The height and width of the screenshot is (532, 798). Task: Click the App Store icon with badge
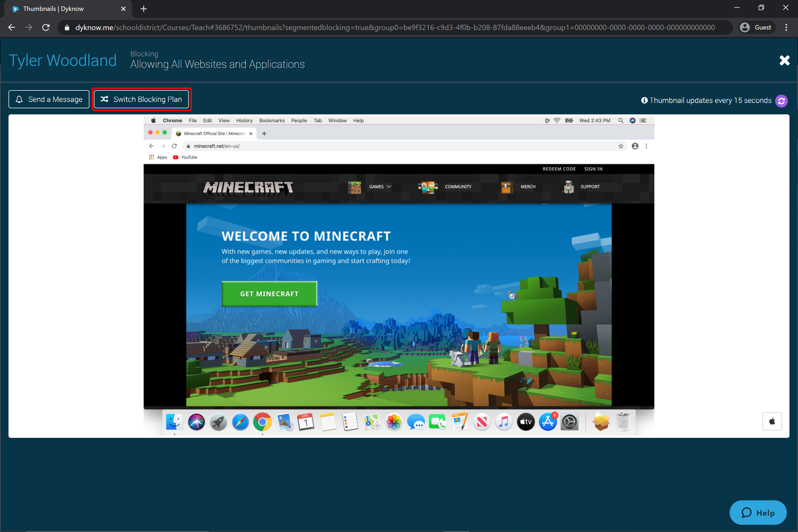point(547,422)
